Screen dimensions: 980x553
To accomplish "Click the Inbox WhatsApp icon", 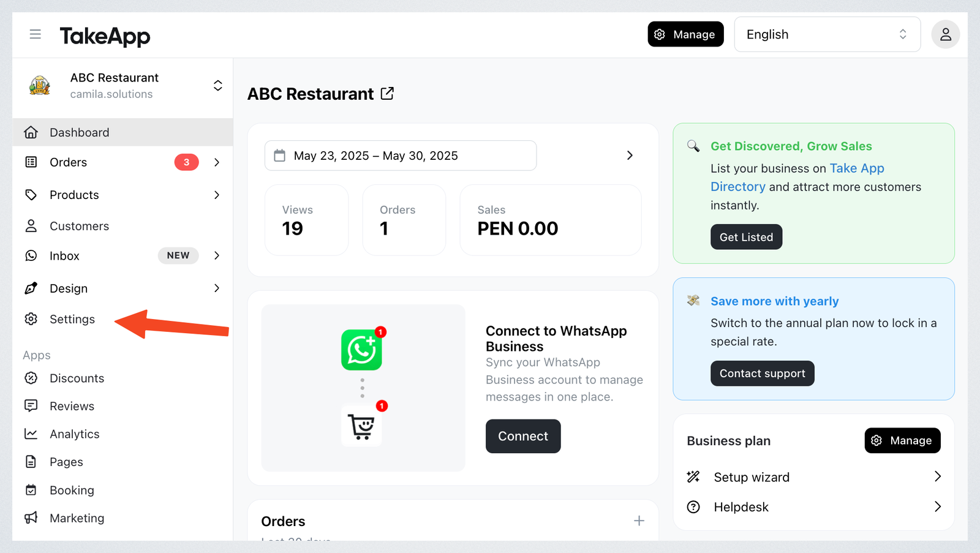I will click(x=31, y=255).
